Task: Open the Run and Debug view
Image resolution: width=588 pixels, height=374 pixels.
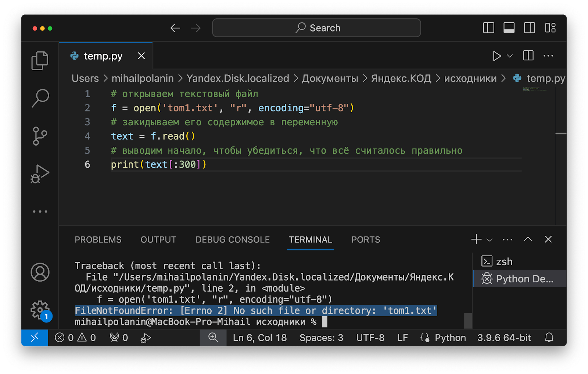Action: tap(40, 173)
